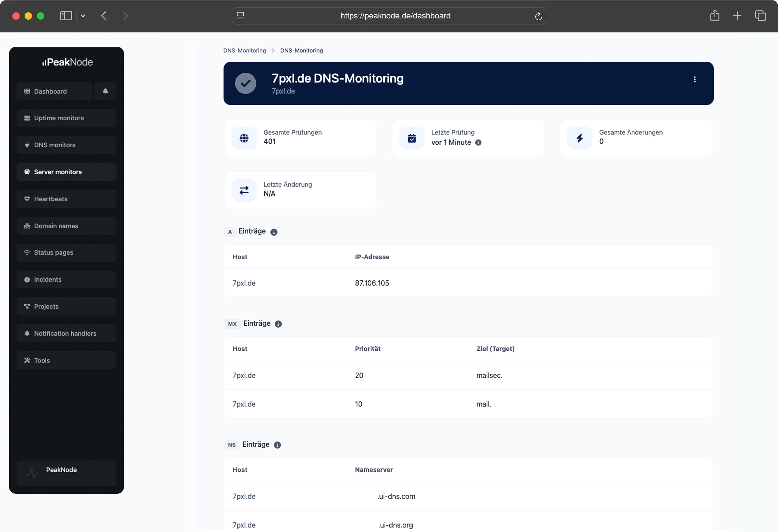Click the DNS-Monitoring breadcrumb link
The image size is (778, 532).
pyautogui.click(x=244, y=50)
